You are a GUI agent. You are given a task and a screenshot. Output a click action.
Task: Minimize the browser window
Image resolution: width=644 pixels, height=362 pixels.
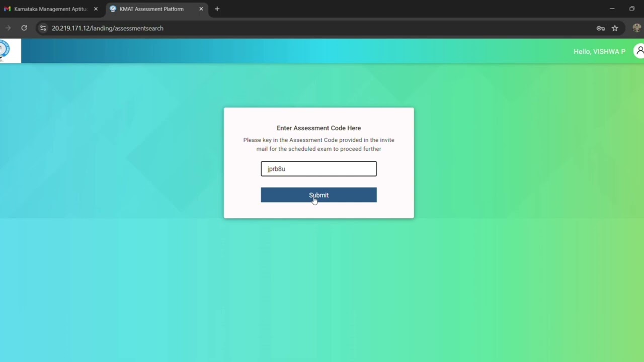pos(612,9)
